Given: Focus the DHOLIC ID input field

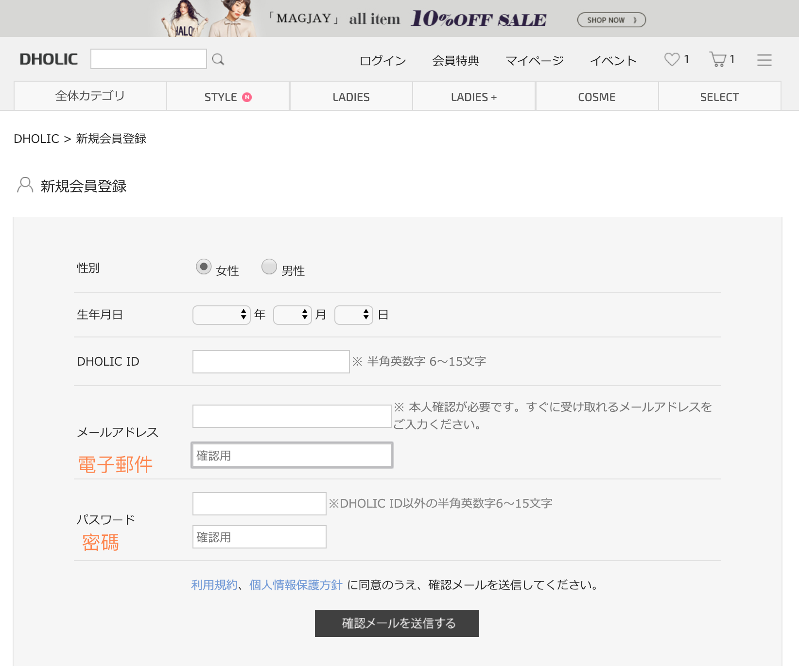Looking at the screenshot, I should pyautogui.click(x=271, y=362).
